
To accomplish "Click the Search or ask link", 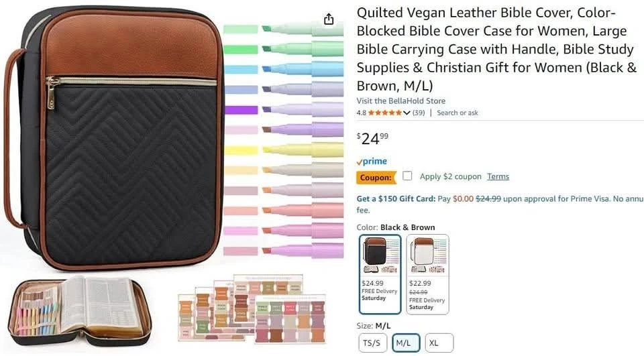I will [x=457, y=113].
